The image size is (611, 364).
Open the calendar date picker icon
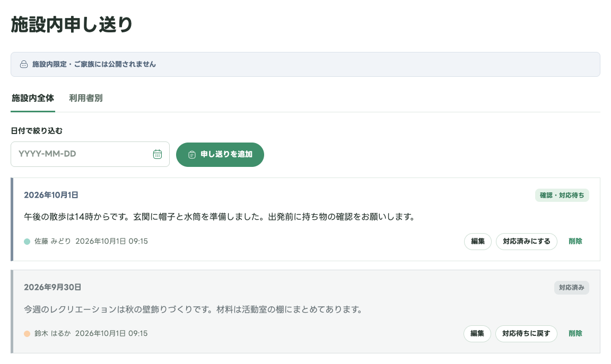pyautogui.click(x=158, y=154)
